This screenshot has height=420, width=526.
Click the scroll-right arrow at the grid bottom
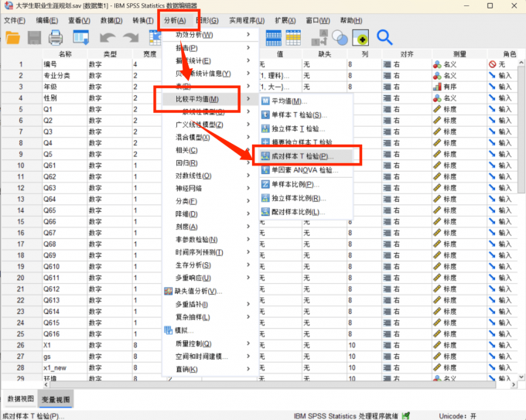click(514, 384)
